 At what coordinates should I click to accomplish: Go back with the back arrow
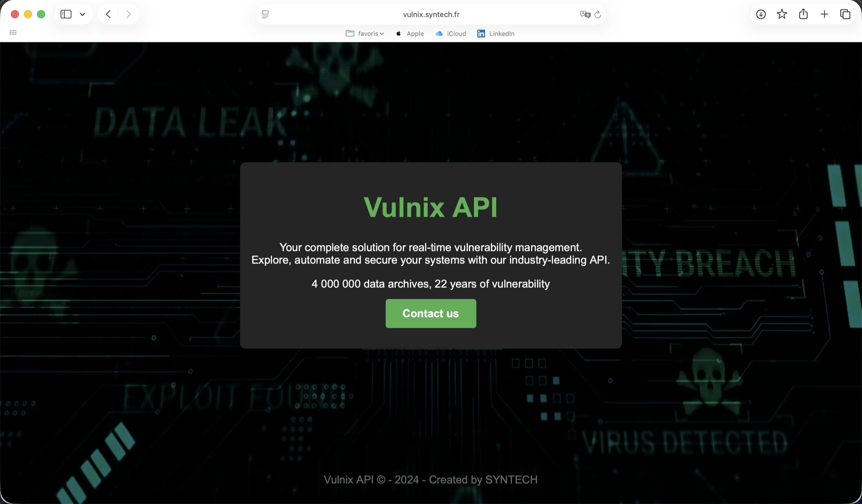108,14
